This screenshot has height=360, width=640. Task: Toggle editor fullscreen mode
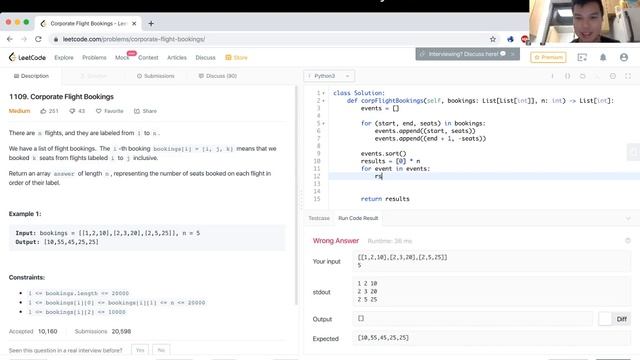[x=628, y=76]
